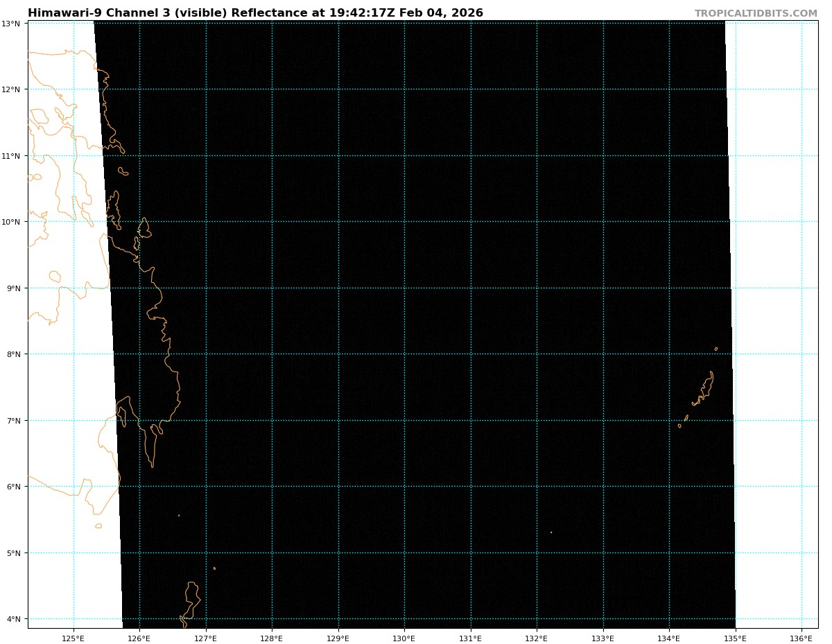
Task: Click the 4°N latitude axis label
Action: pyautogui.click(x=10, y=619)
